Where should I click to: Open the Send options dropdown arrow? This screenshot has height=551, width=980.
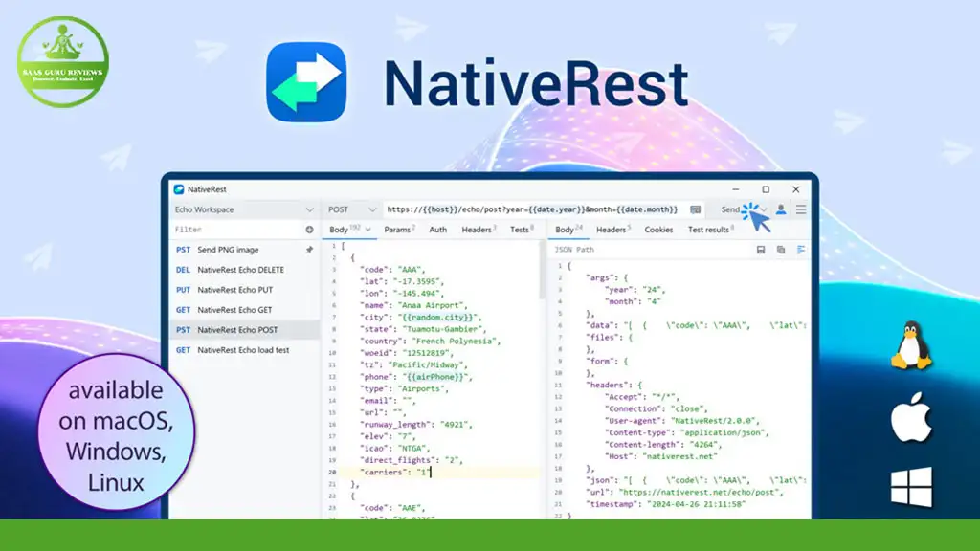click(764, 209)
